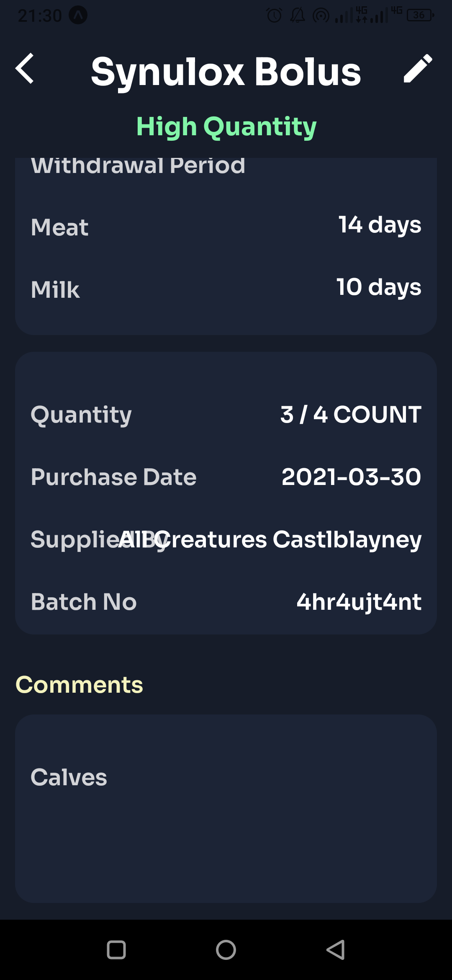This screenshot has height=980, width=452.
Task: Select the High Quantity status label
Action: coord(226,126)
